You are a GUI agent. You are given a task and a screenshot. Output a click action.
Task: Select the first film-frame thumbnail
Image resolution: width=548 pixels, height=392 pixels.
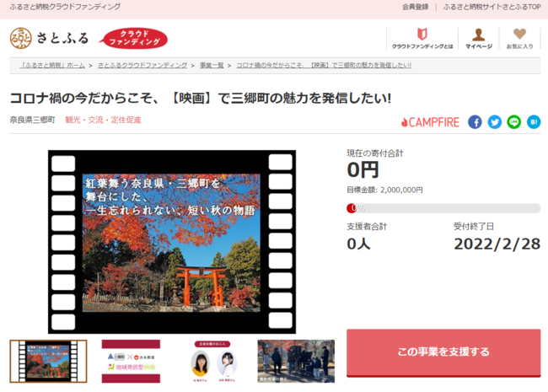(x=48, y=362)
